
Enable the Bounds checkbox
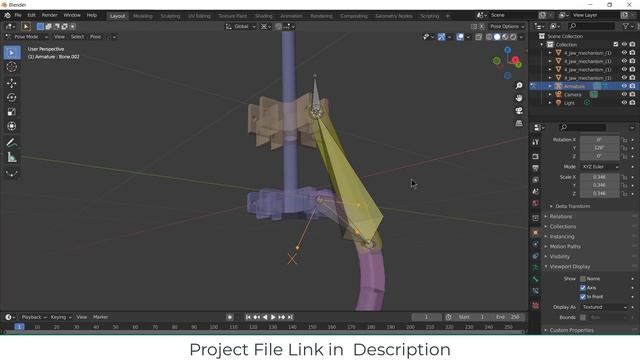coord(583,317)
